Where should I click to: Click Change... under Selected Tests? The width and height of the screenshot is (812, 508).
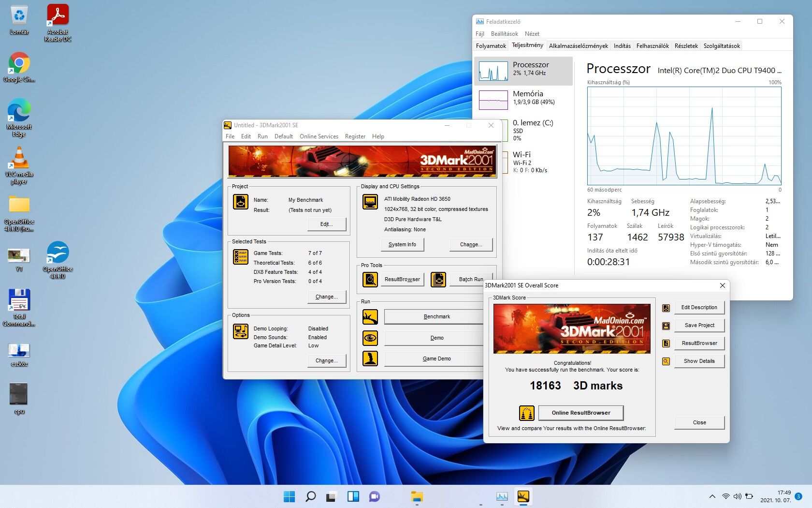tap(327, 297)
